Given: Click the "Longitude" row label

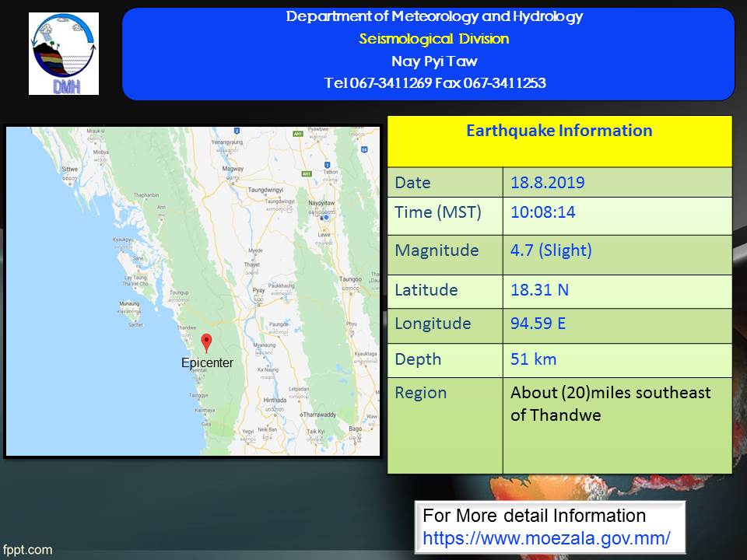Looking at the screenshot, I should tap(433, 324).
